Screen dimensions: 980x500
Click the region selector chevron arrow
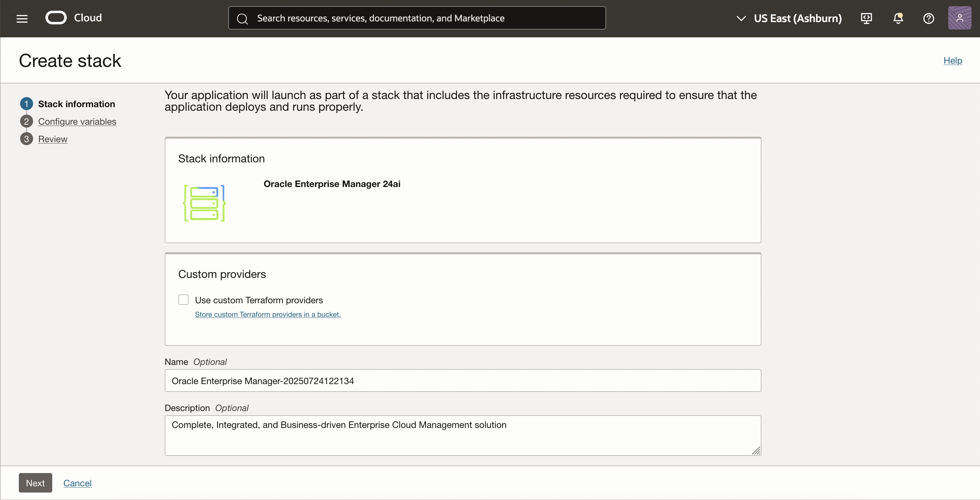[x=741, y=18]
